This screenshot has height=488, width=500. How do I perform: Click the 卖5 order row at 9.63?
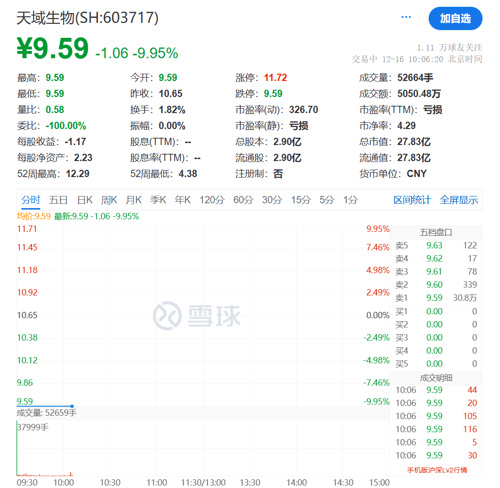pos(436,246)
